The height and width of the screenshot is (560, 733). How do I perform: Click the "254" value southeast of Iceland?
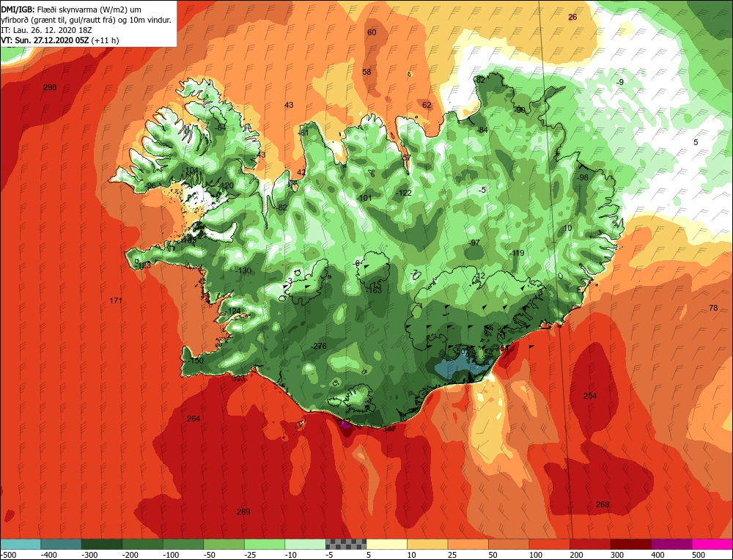(590, 396)
